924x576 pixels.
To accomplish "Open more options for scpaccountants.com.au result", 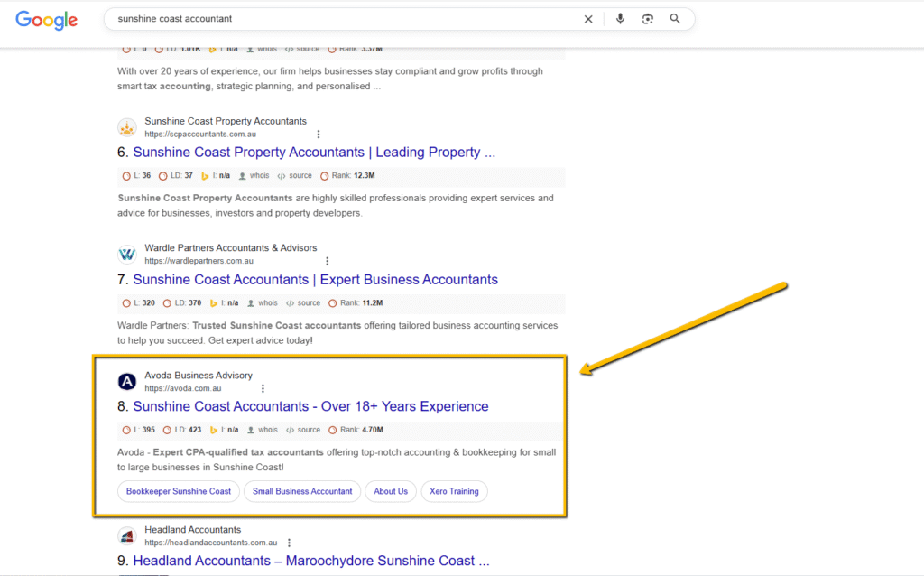I will (x=318, y=135).
